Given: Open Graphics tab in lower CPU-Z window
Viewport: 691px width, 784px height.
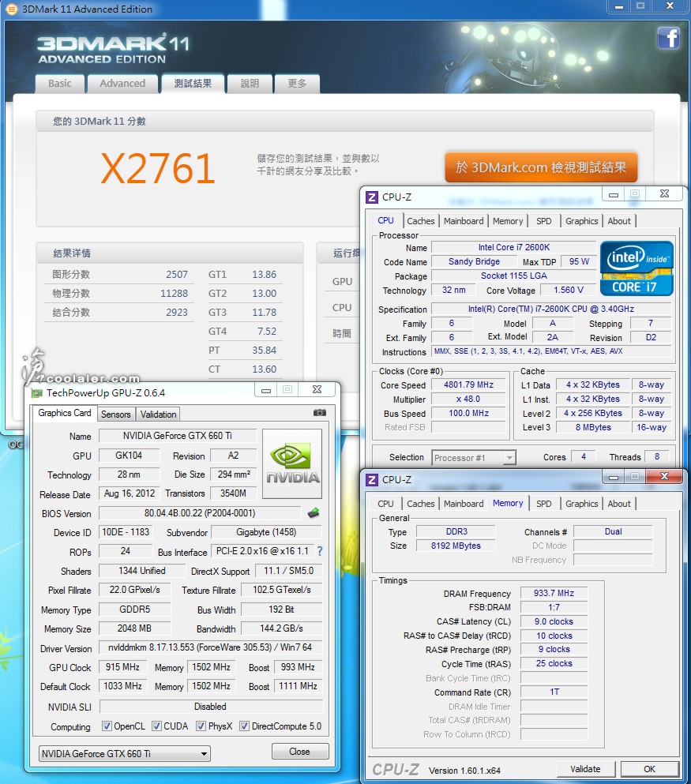Looking at the screenshot, I should 581,504.
